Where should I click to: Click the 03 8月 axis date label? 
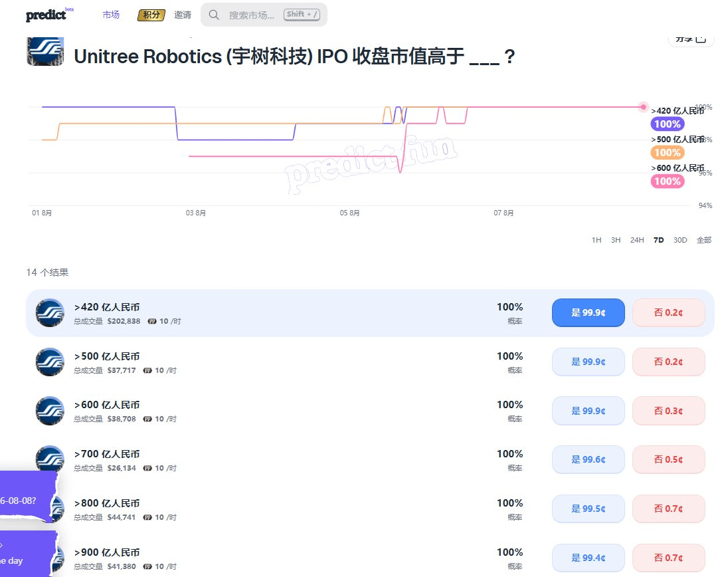pyautogui.click(x=195, y=213)
